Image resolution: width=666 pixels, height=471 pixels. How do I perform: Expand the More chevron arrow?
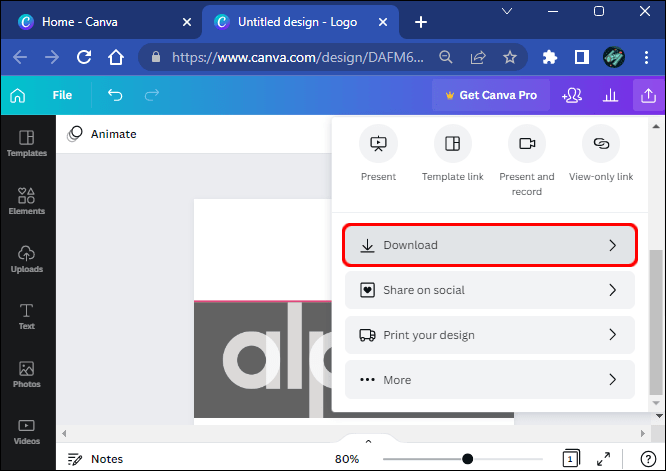(x=612, y=379)
